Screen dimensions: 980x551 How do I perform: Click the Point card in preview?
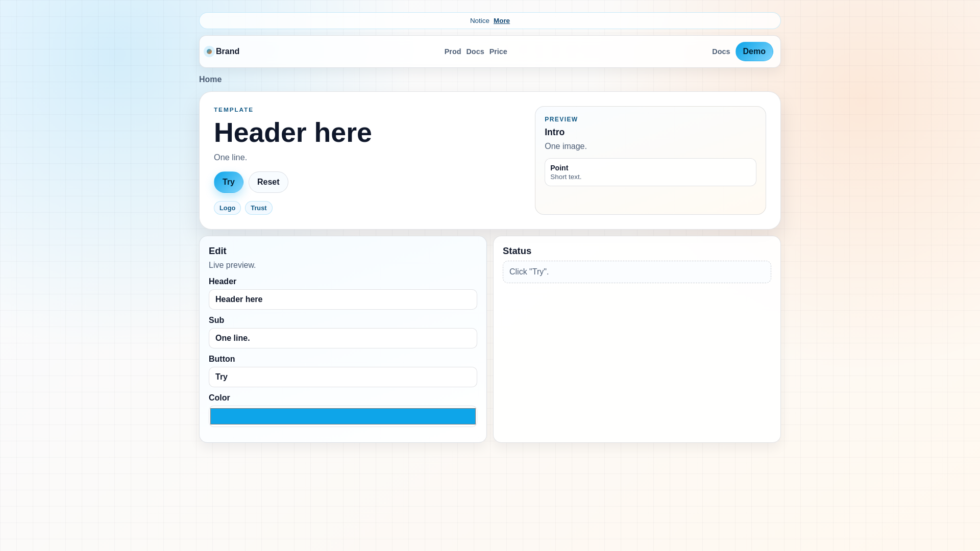(650, 172)
